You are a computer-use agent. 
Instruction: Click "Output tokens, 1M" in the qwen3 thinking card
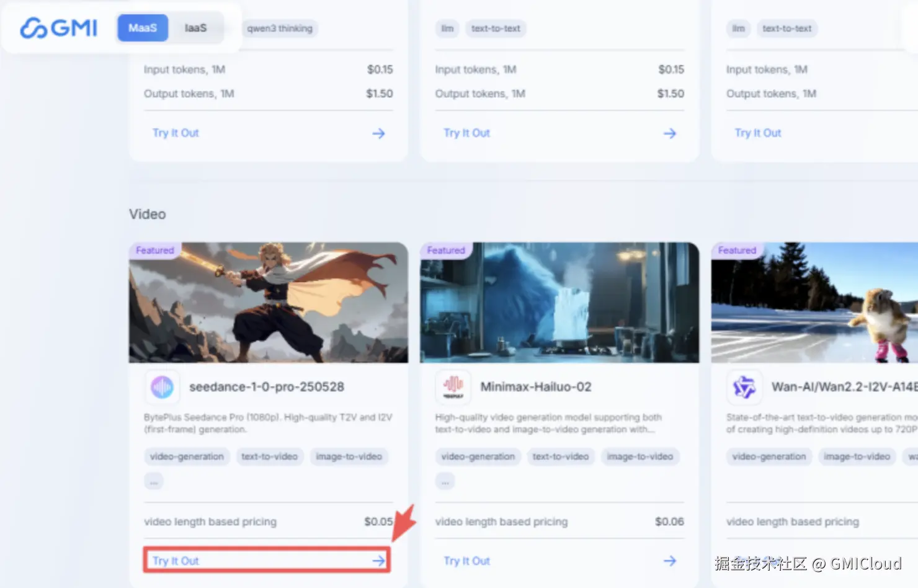(x=189, y=94)
